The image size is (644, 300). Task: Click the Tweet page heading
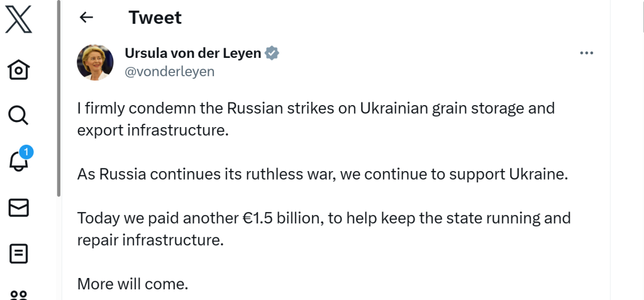coord(155,18)
